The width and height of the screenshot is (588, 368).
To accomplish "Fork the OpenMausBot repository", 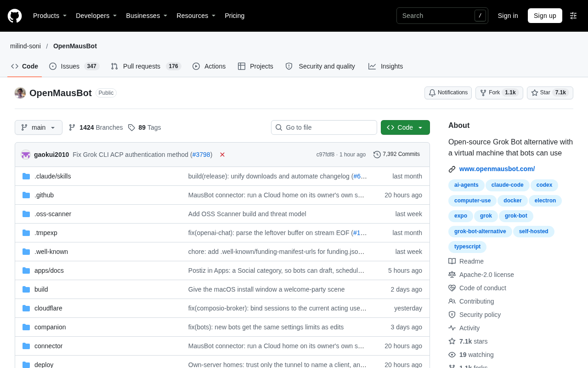I will click(499, 92).
